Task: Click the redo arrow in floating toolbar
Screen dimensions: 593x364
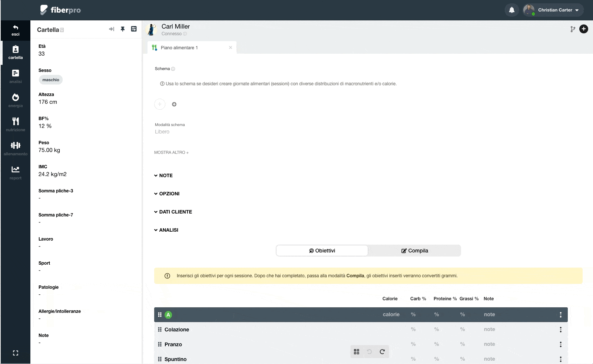Action: pyautogui.click(x=382, y=351)
